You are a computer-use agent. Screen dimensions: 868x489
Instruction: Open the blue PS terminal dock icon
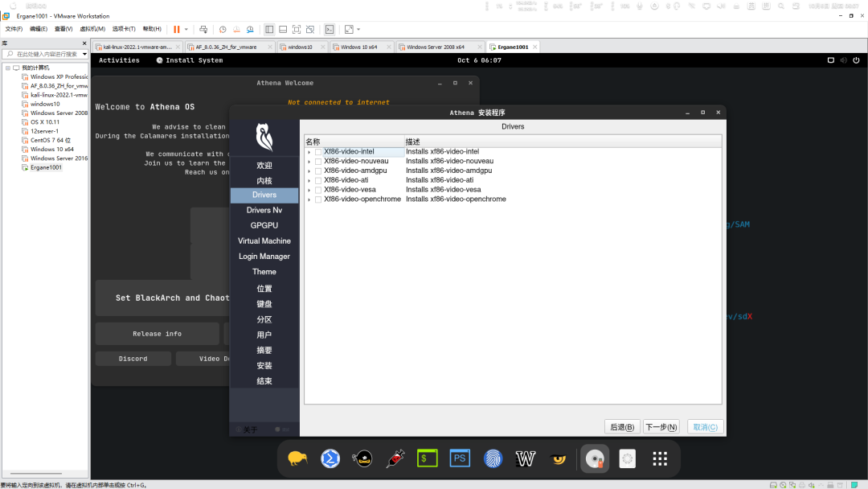tap(460, 458)
